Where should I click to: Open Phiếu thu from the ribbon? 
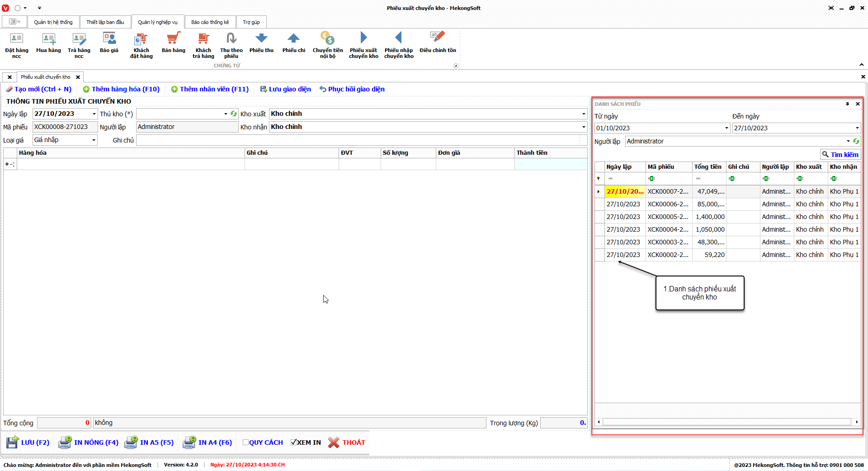(x=261, y=43)
